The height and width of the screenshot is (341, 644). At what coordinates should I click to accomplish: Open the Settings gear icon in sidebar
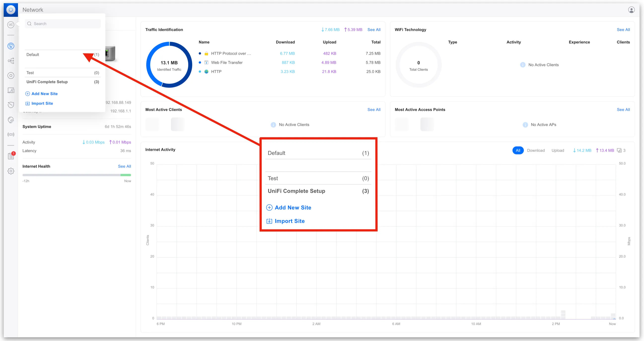point(10,171)
